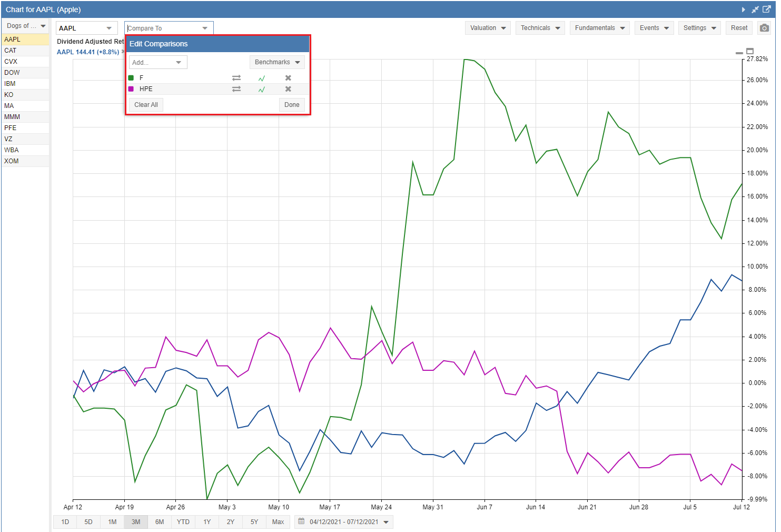Select MA in the watchlist
Screen dimensions: 781x532
click(x=25, y=106)
